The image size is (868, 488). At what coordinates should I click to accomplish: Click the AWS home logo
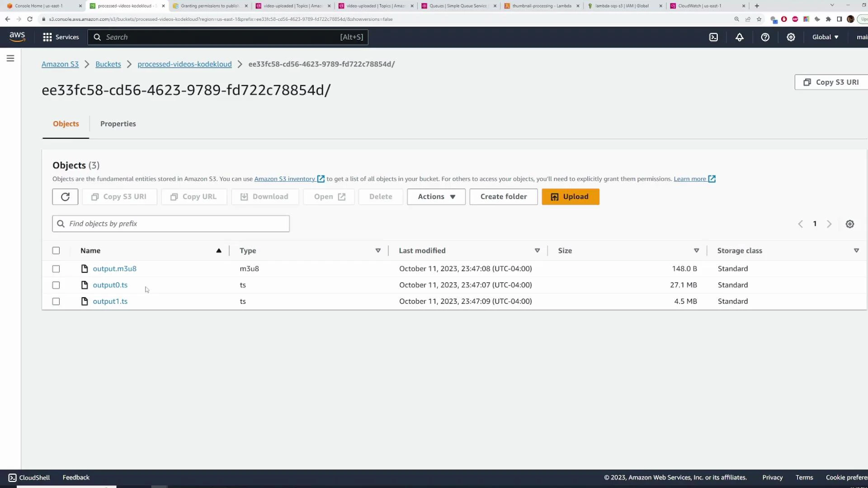click(x=17, y=37)
